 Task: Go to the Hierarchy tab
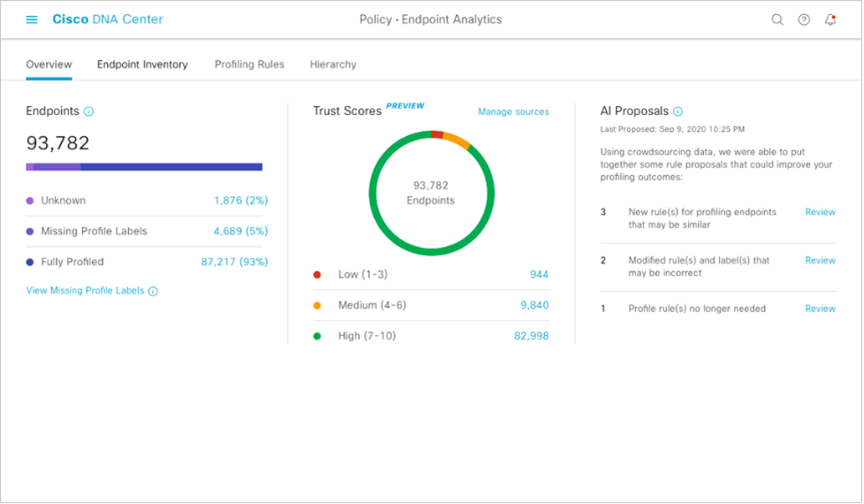[333, 65]
